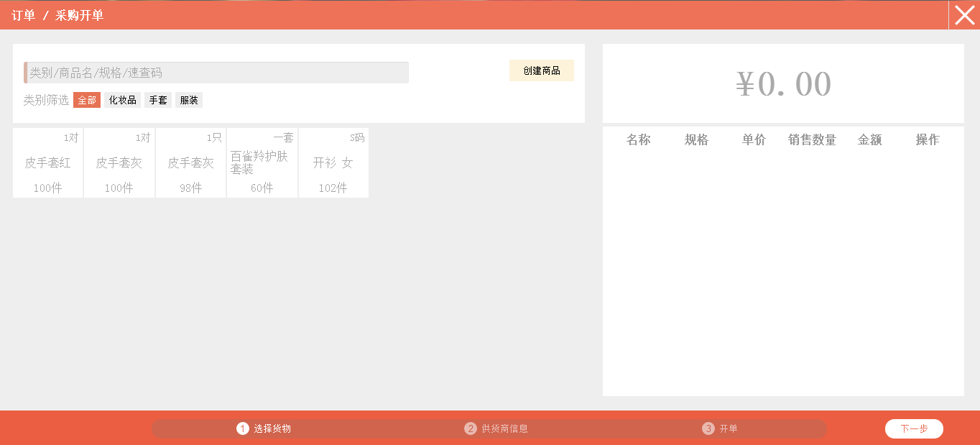This screenshot has height=445, width=980.
Task: Click the 单价 column header
Action: pos(754,140)
